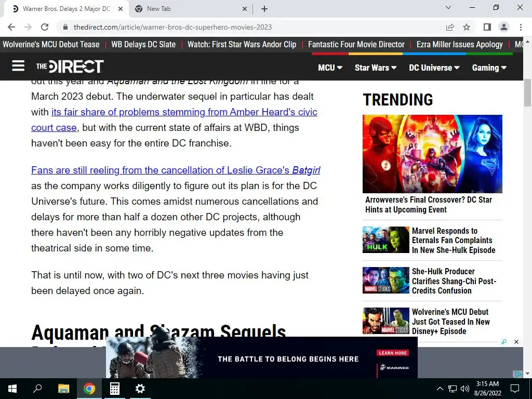Click the ad info icon beside close
Image resolution: width=532 pixels, height=399 pixels.
[504, 342]
